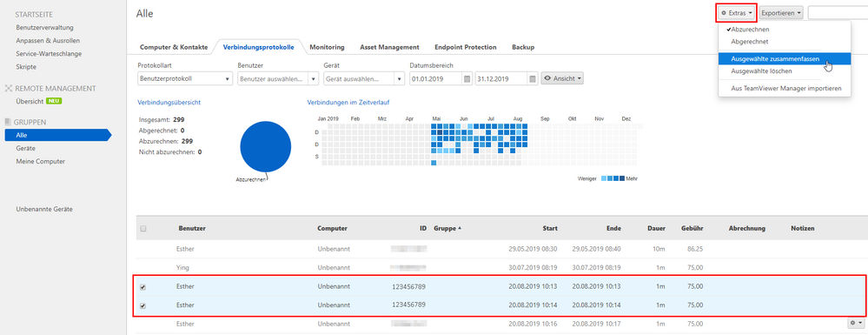Click the NEU badge next to Übersicht
Viewport: 868px width, 335px height.
click(x=54, y=102)
